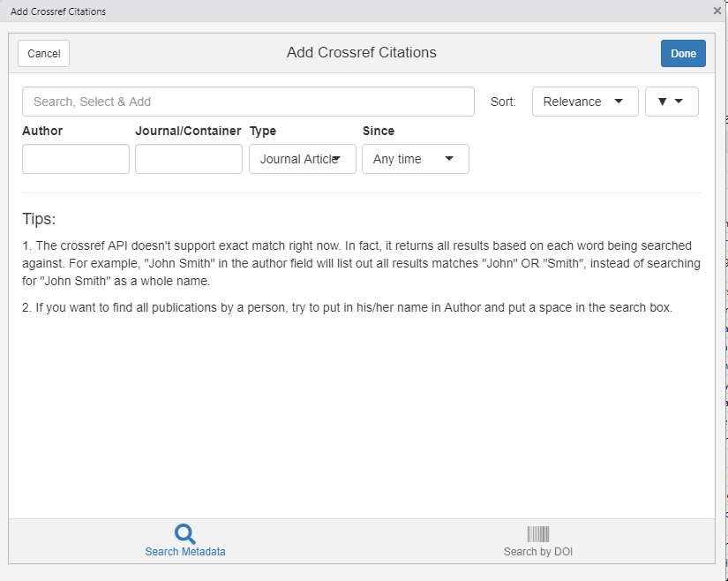Image resolution: width=728 pixels, height=581 pixels.
Task: Open the Relevance sort dropdown
Action: [x=585, y=102]
